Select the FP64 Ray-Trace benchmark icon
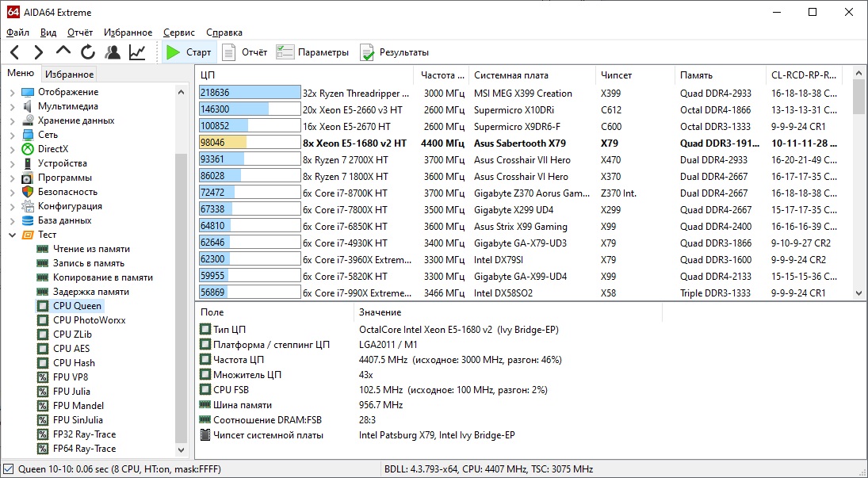This screenshot has height=478, width=868. coord(42,449)
